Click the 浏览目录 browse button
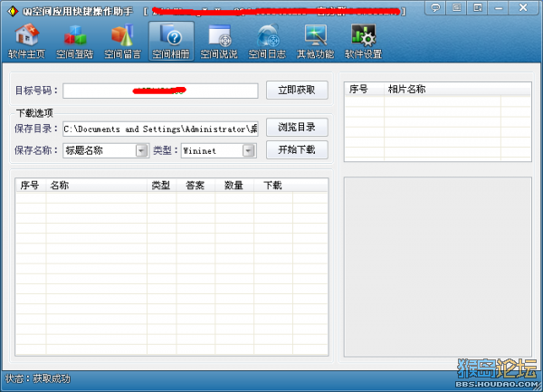 coord(297,127)
